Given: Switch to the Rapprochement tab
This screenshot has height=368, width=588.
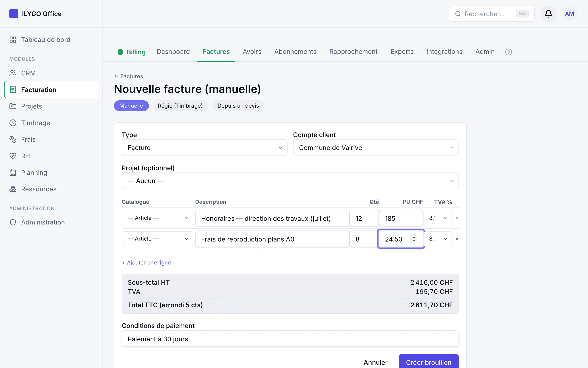Looking at the screenshot, I should (353, 52).
